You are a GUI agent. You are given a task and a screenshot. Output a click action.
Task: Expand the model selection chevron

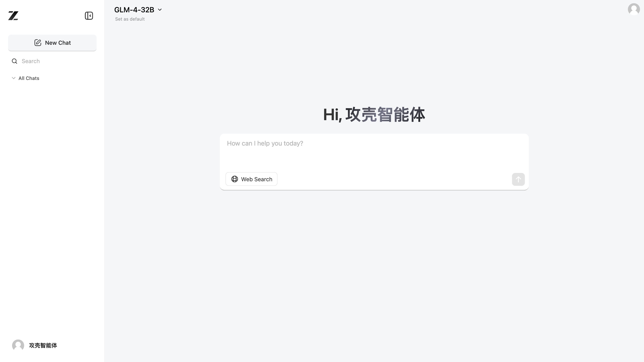click(x=160, y=10)
